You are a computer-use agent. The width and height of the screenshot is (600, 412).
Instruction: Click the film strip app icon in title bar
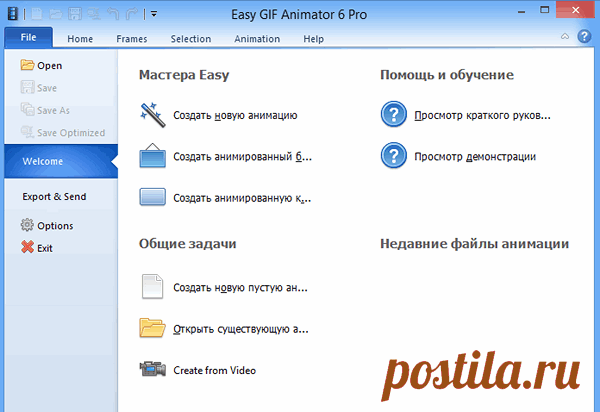[x=13, y=14]
